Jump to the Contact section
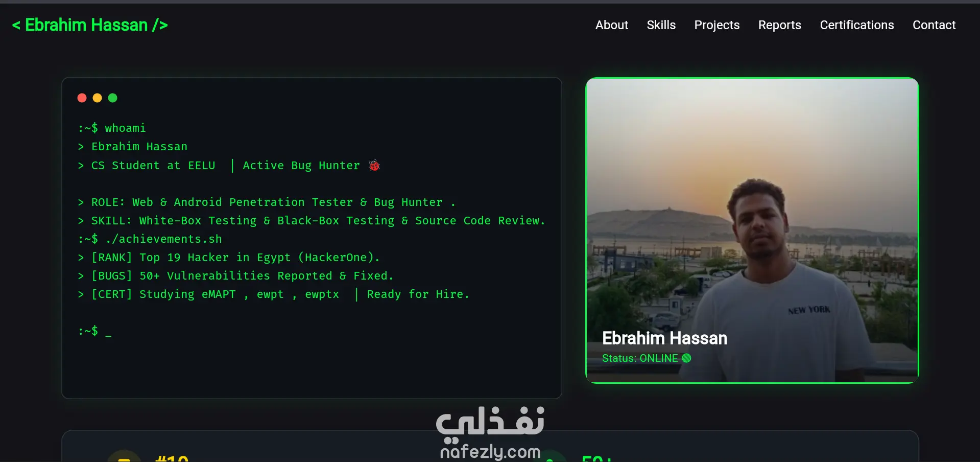 (x=934, y=25)
